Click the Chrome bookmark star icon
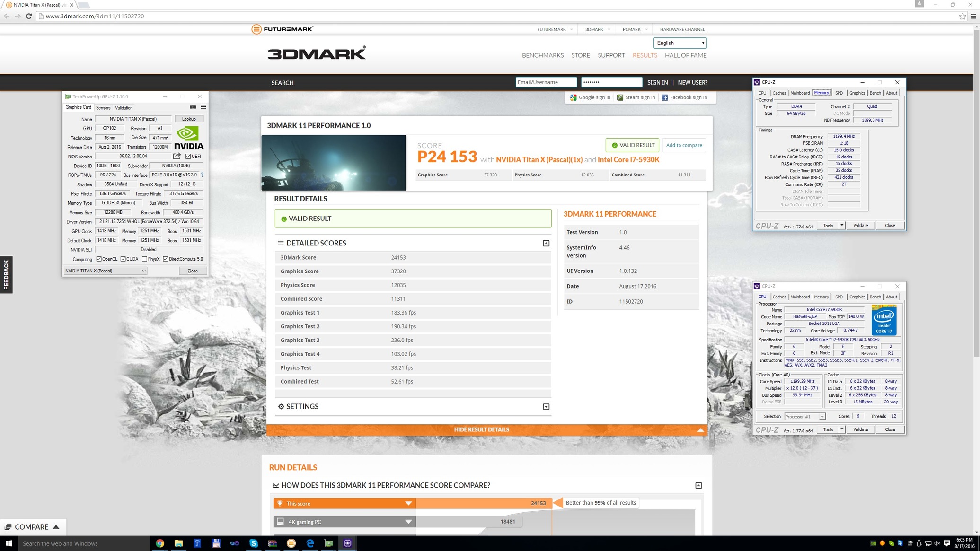 pyautogui.click(x=962, y=16)
